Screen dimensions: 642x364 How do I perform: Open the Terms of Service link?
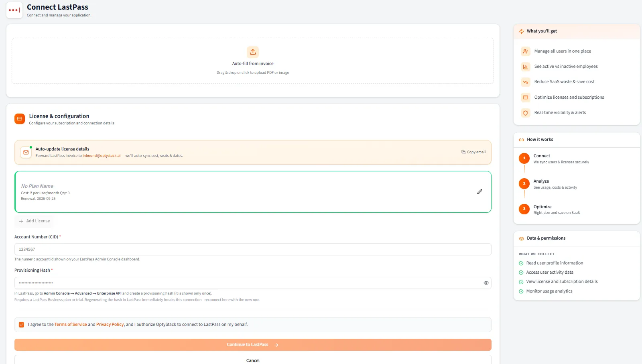(x=71, y=325)
